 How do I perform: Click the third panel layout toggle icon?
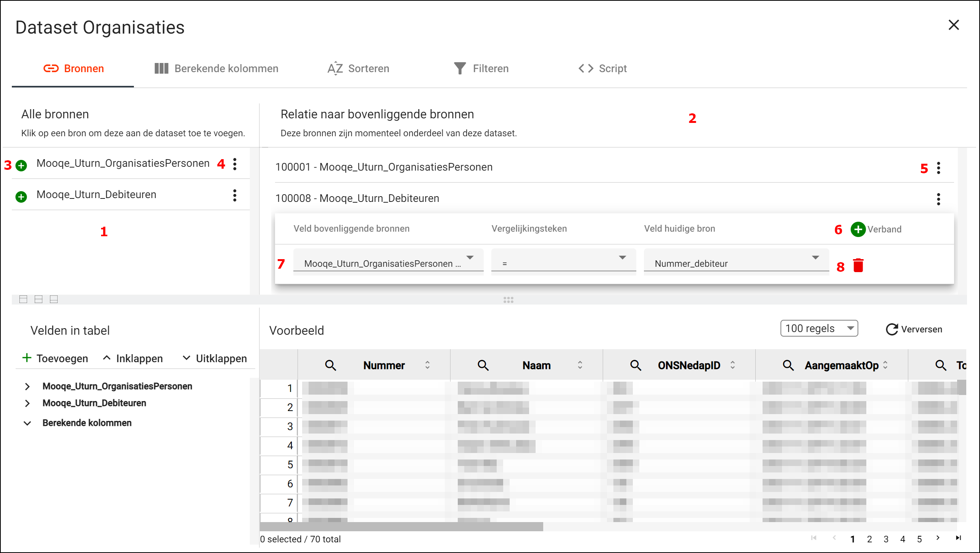click(x=54, y=299)
